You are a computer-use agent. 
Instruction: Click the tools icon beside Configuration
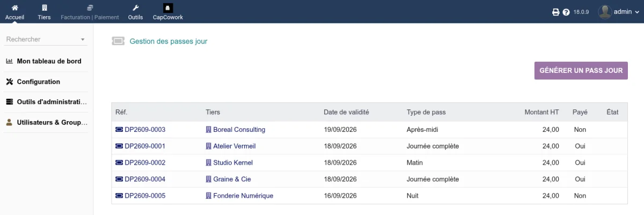(x=9, y=82)
